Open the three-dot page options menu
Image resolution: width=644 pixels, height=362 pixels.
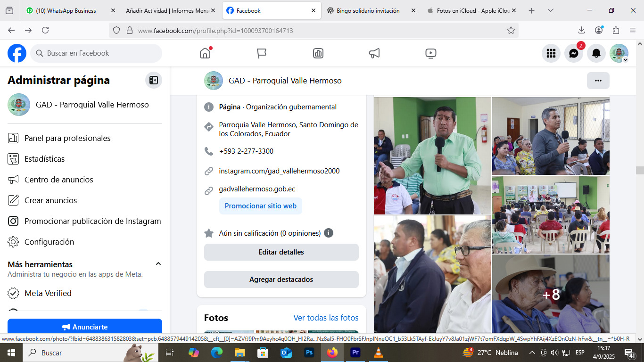(x=598, y=81)
